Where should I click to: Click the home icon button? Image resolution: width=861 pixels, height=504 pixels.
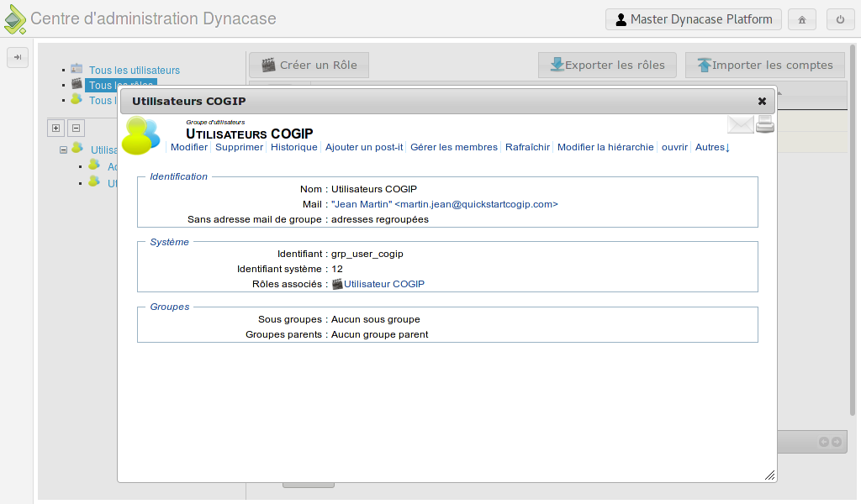[801, 20]
